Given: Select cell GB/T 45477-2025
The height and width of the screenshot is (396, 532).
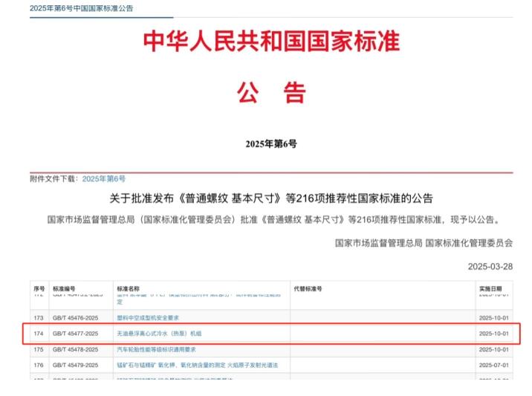Looking at the screenshot, I should pyautogui.click(x=75, y=334).
